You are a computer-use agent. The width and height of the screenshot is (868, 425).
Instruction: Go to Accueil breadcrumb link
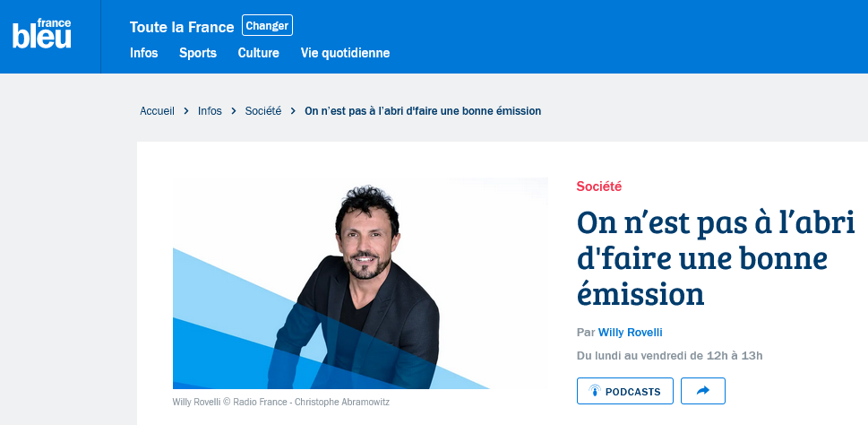coord(158,111)
